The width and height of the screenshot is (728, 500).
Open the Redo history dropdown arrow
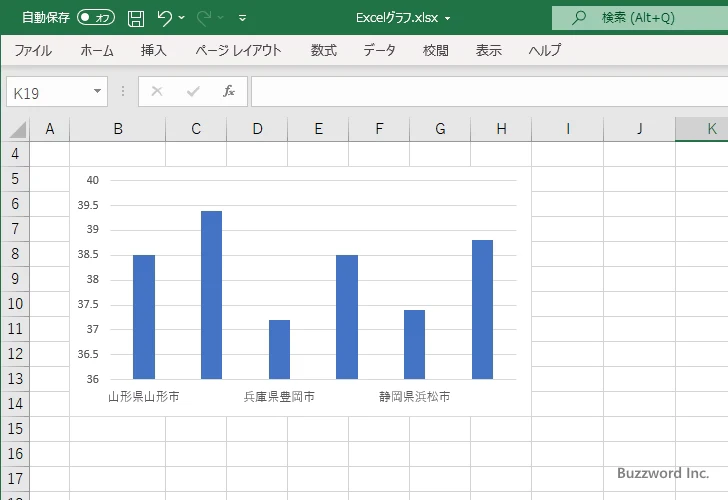pos(221,18)
